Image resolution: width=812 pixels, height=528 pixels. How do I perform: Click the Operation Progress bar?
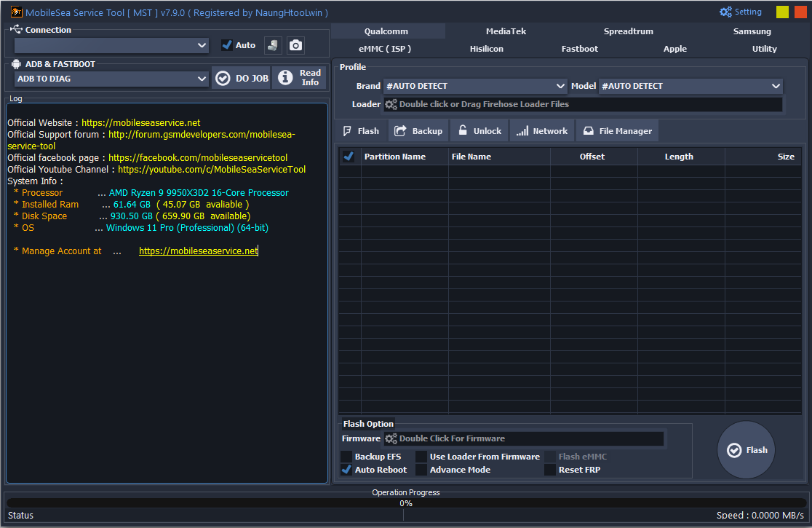[406, 503]
